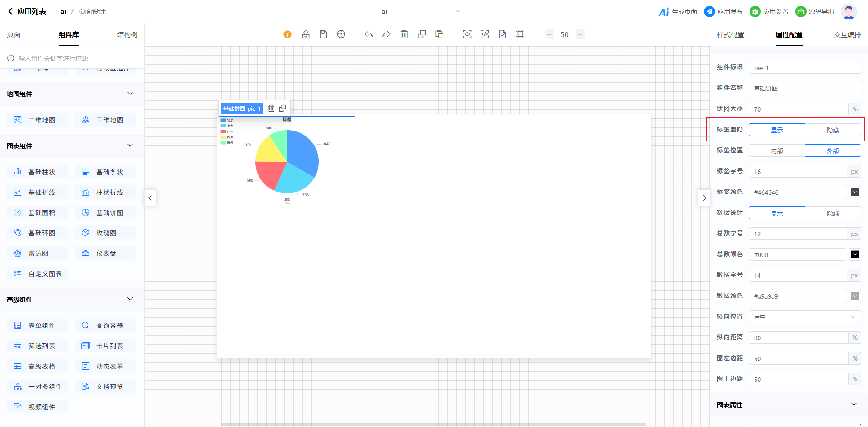
Task: Go back to 应用列表
Action: [x=27, y=12]
